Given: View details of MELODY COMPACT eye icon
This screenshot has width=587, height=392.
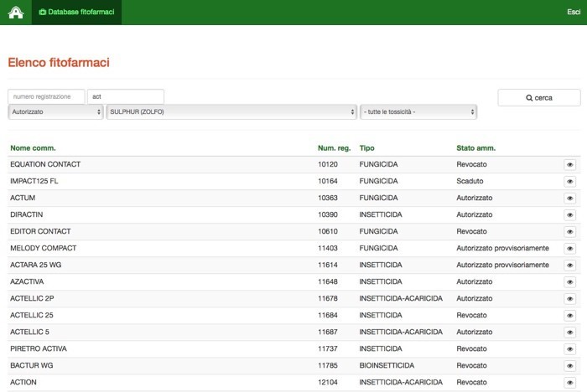Looking at the screenshot, I should tap(569, 249).
